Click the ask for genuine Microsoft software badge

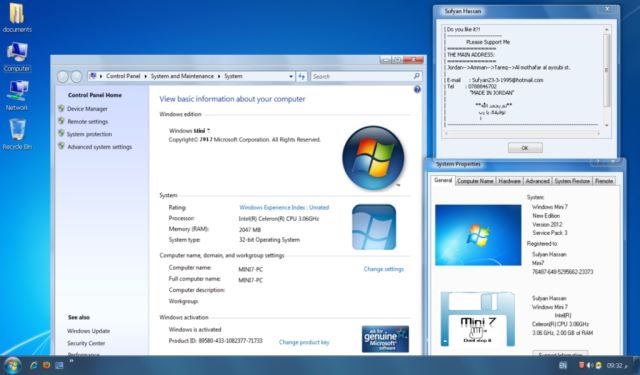[x=385, y=339]
